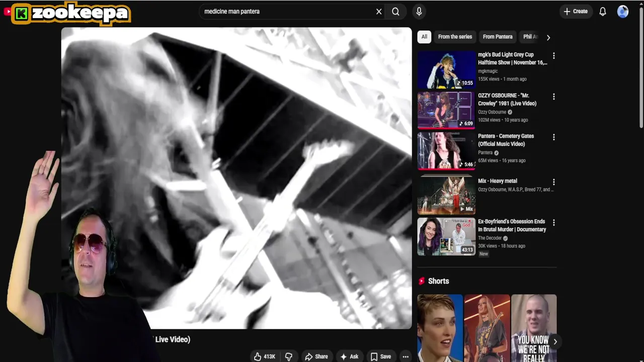Click the Shorts section icon
Viewport: 644px width, 362px height.
422,281
